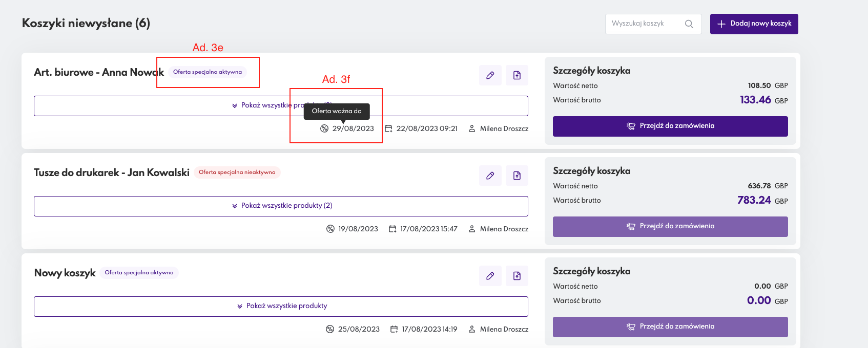The height and width of the screenshot is (348, 868).
Task: Expand all products in Art. biurowe basket
Action: pyautogui.click(x=261, y=105)
